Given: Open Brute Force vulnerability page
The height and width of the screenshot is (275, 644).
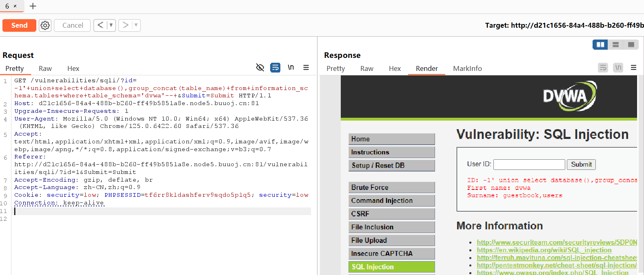Looking at the screenshot, I should click(x=392, y=187).
